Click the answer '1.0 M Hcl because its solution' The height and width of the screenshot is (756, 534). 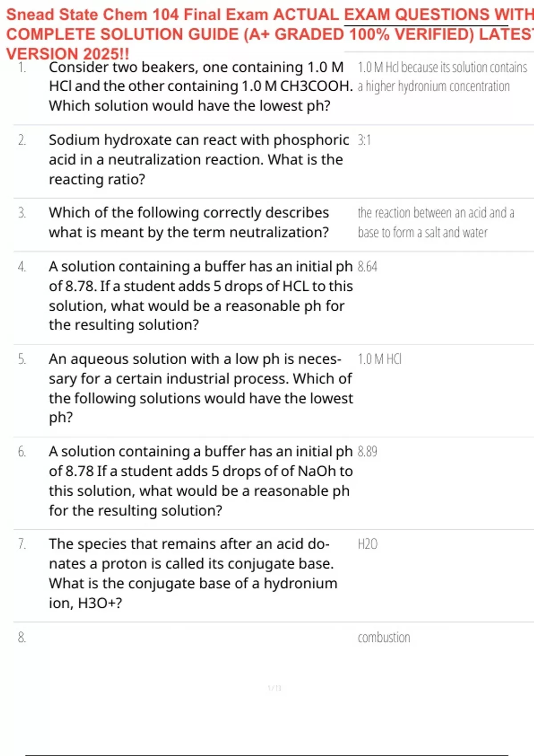pos(442,76)
